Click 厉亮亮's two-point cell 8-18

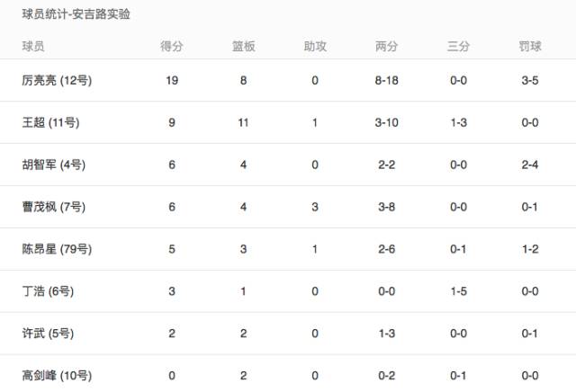point(387,81)
